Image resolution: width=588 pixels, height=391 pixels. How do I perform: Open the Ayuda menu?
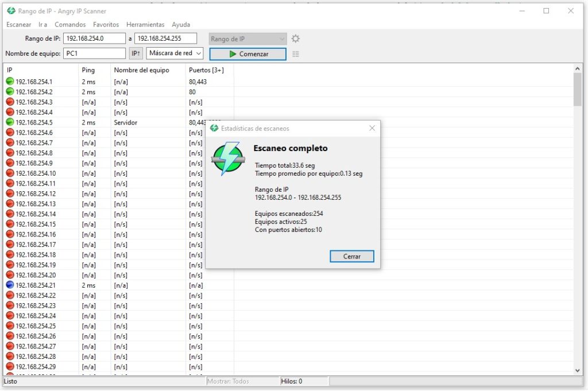coord(181,24)
